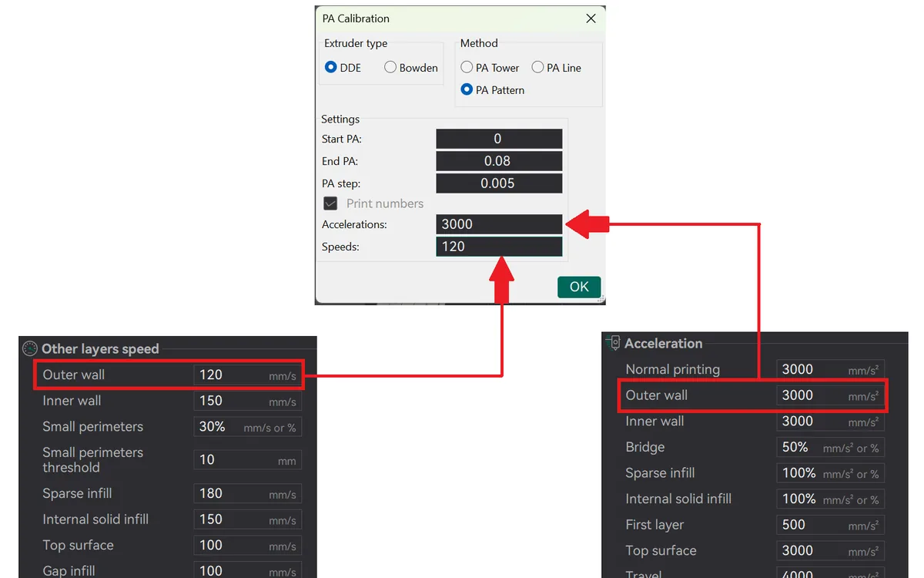This screenshot has height=578, width=924.
Task: Edit Sparse infill speed value 180
Action: coord(247,493)
